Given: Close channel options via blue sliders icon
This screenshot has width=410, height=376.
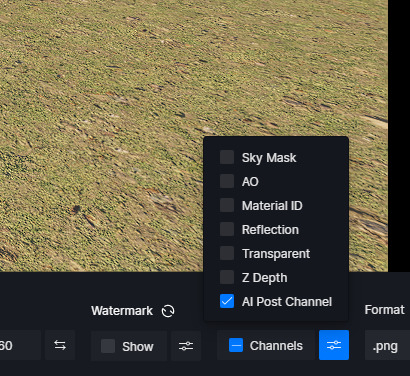Looking at the screenshot, I should (334, 345).
